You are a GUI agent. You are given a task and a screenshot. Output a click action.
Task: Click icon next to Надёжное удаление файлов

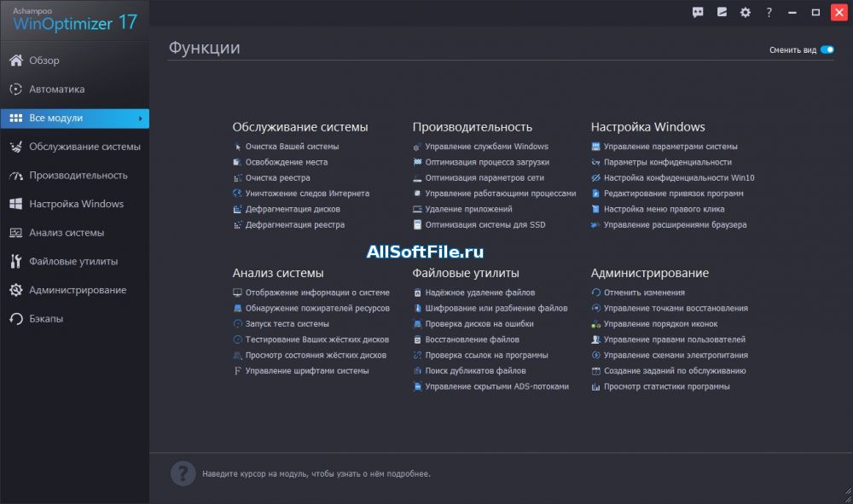click(417, 293)
